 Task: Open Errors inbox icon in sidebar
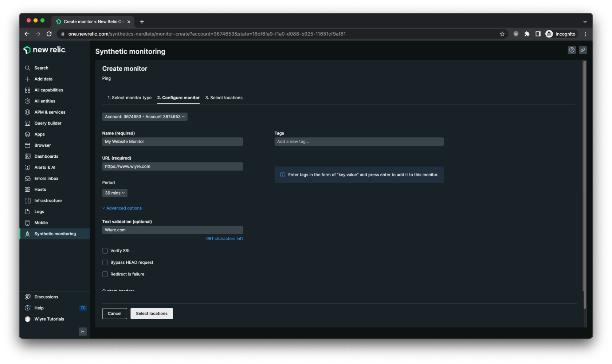27,179
